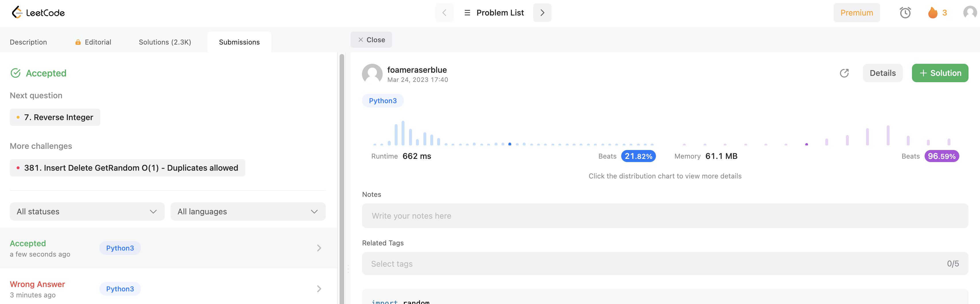Open the timer alarm clock icon
The image size is (980, 304).
(905, 13)
